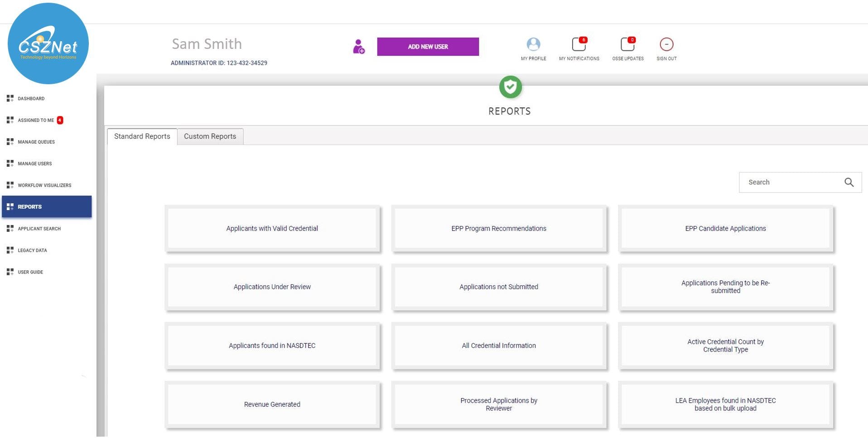Click the Legacy Data grid icon
Image resolution: width=868 pixels, height=438 pixels.
[10, 250]
